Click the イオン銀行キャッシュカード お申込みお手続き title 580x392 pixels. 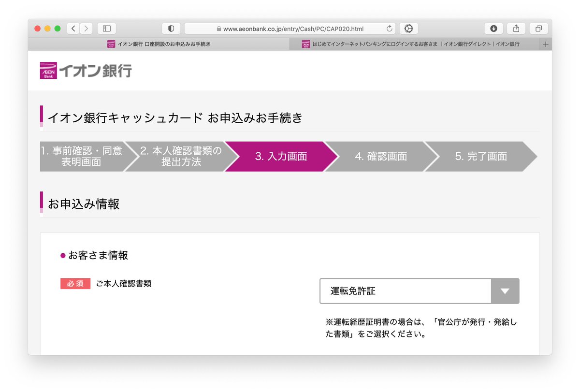[x=175, y=117]
